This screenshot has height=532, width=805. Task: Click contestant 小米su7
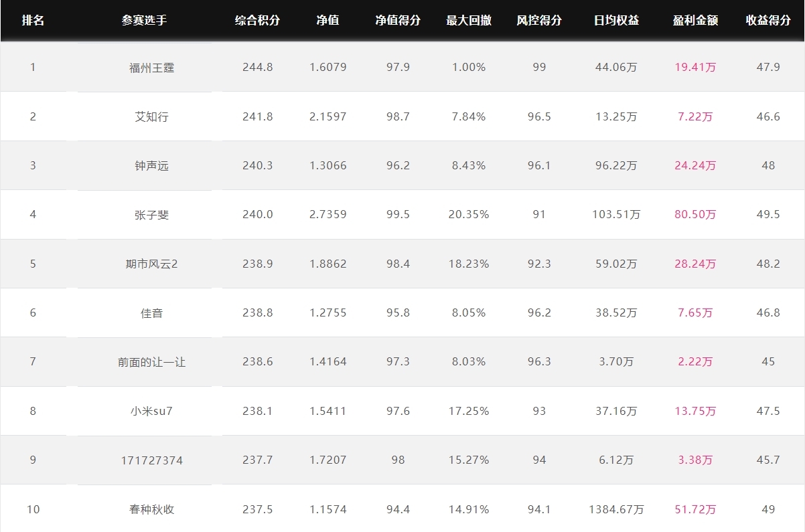151,411
